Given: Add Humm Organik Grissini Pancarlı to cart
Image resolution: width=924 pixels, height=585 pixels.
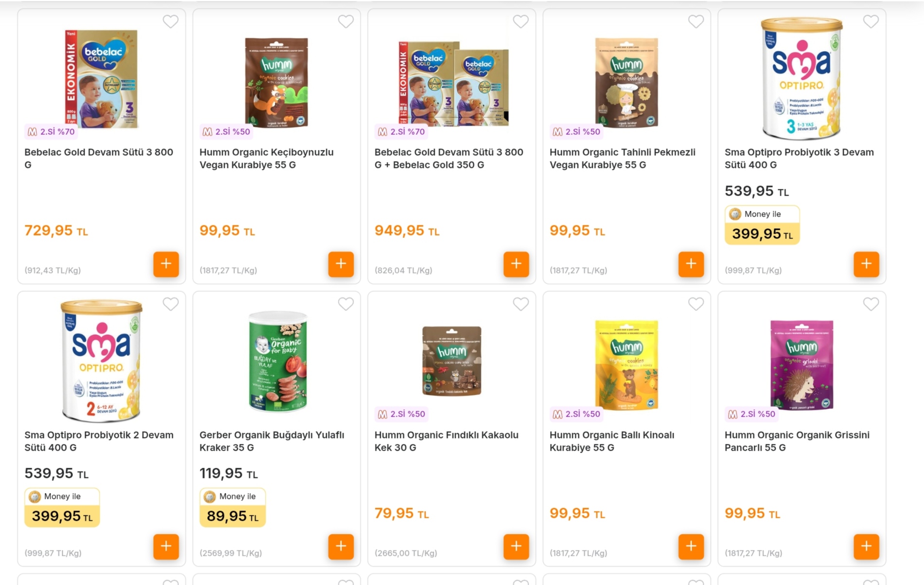Looking at the screenshot, I should pyautogui.click(x=866, y=547).
